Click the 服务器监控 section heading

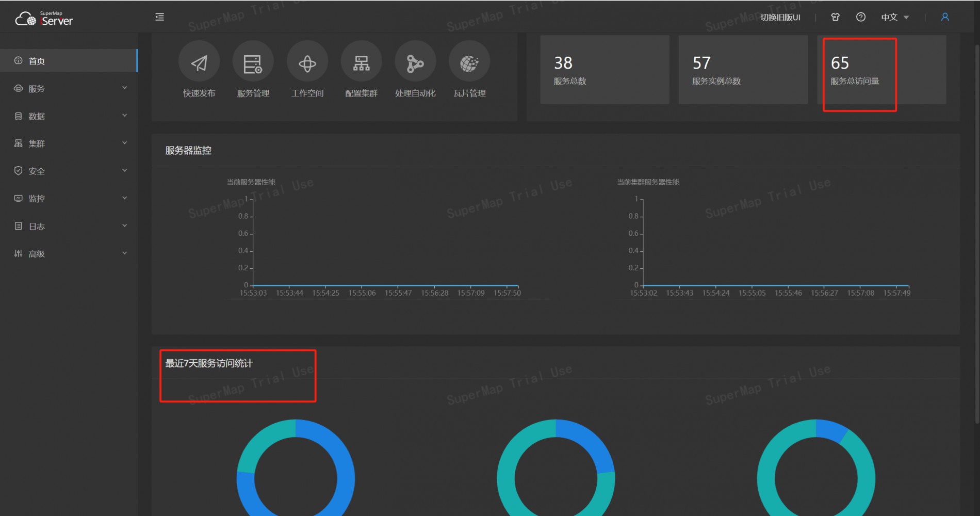tap(188, 151)
